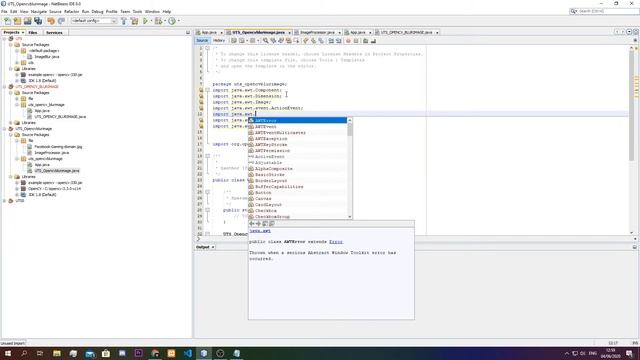Click the New File toolbar icon
The image size is (640, 360).
coord(7,21)
